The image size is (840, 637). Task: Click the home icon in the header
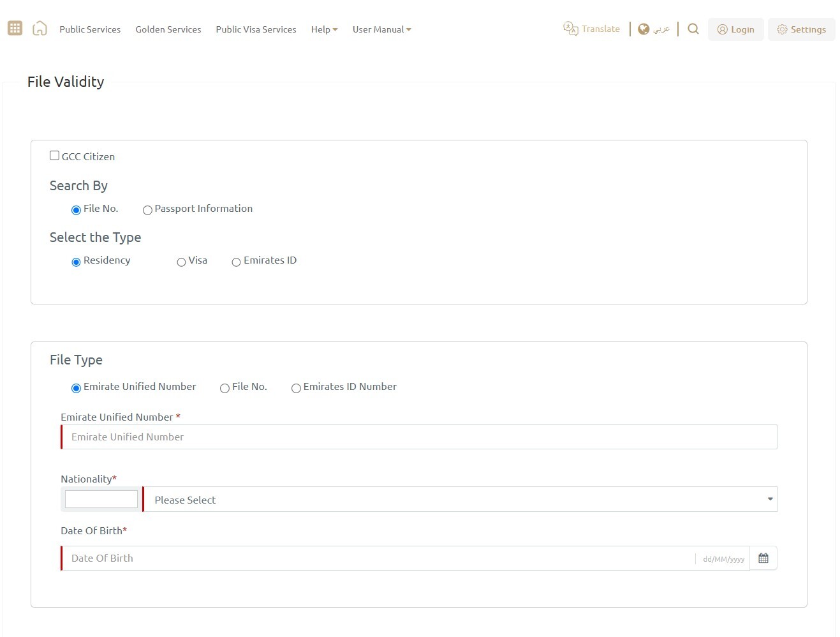[40, 27]
